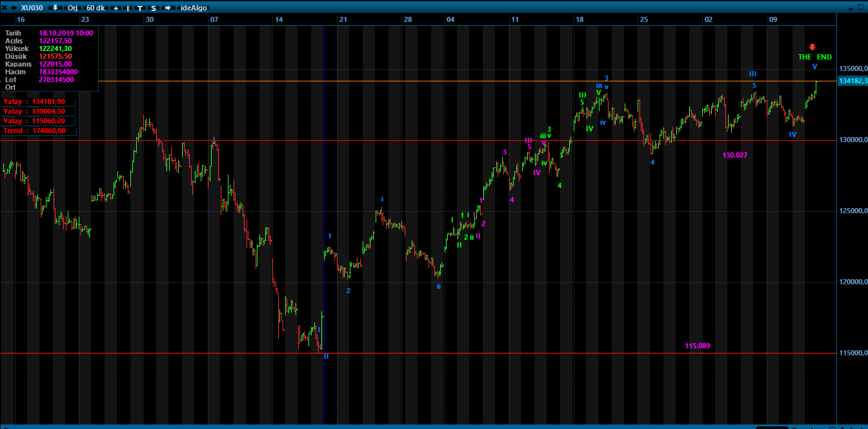Click the down arrow after XU030

pos(56,8)
